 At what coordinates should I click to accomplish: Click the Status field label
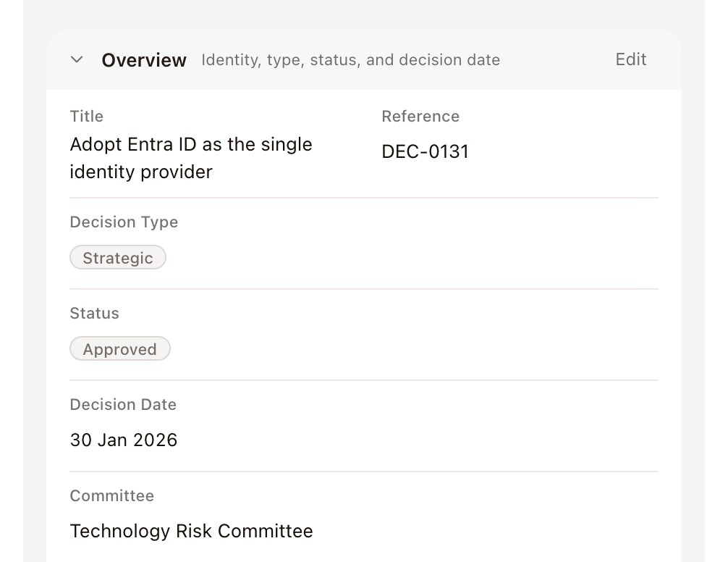[x=94, y=313]
